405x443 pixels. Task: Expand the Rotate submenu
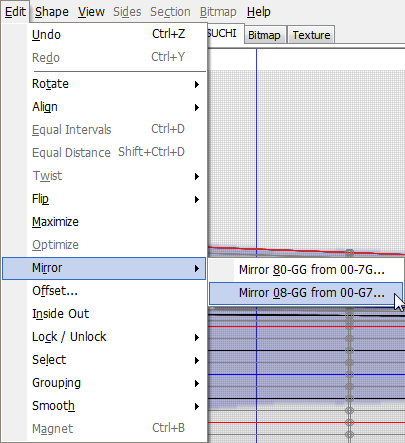point(104,84)
